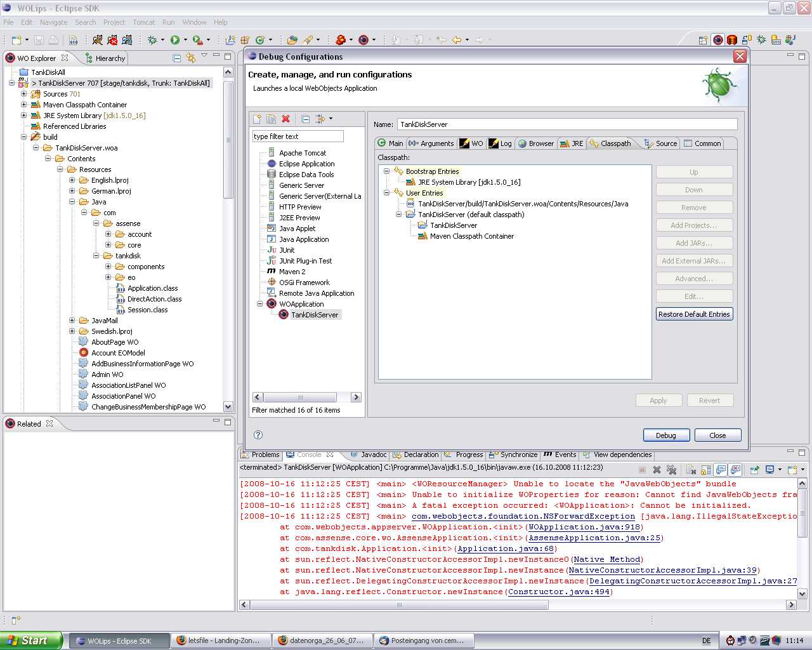Open Hierarchy tab beside WO Explorer
Viewport: 812px width, 650px height.
(x=105, y=58)
